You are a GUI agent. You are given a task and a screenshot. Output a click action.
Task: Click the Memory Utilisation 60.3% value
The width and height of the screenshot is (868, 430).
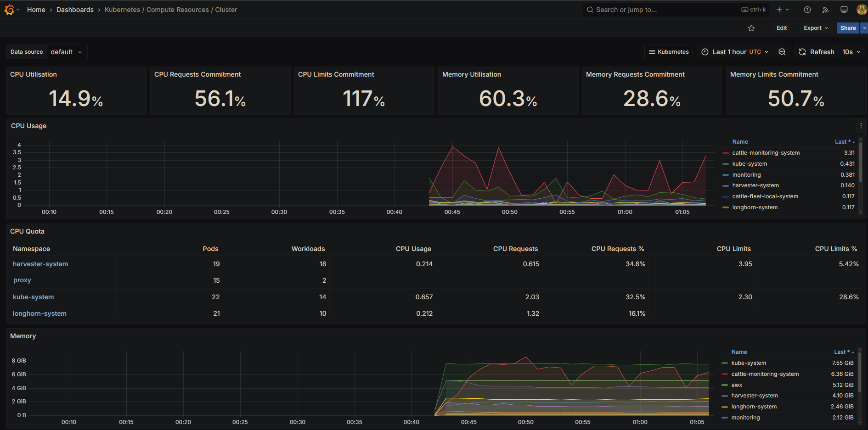coord(508,99)
